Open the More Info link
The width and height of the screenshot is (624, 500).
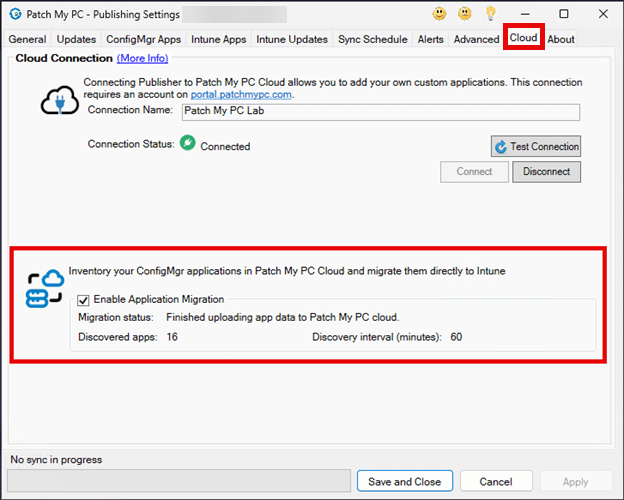point(143,59)
